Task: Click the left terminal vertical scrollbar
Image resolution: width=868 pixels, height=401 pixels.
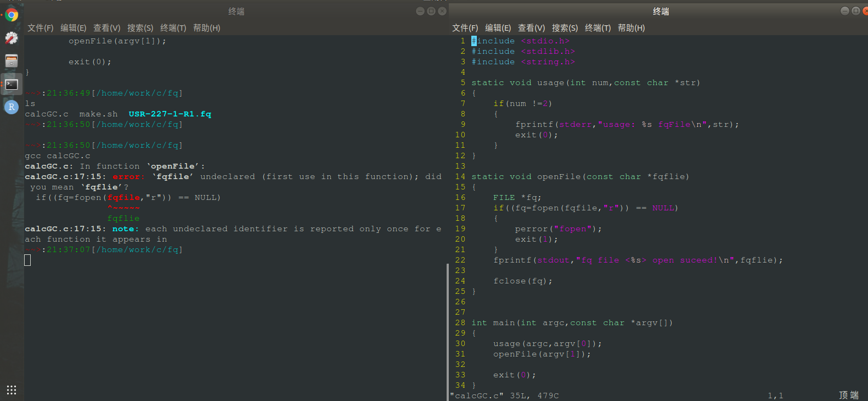Action: (x=447, y=331)
